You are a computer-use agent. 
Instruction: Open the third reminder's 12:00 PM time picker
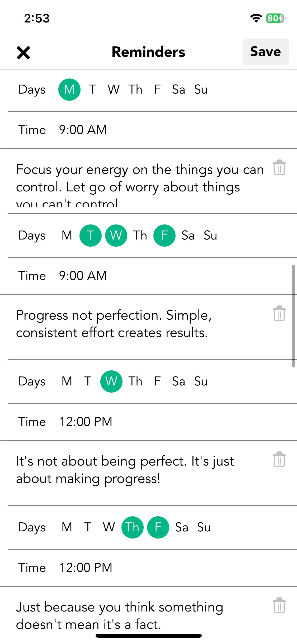86,422
